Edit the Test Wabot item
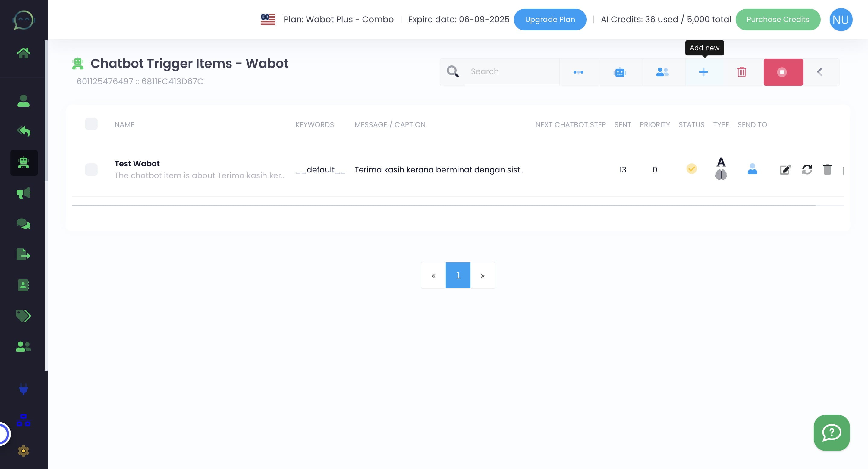This screenshot has height=469, width=868. (x=785, y=169)
